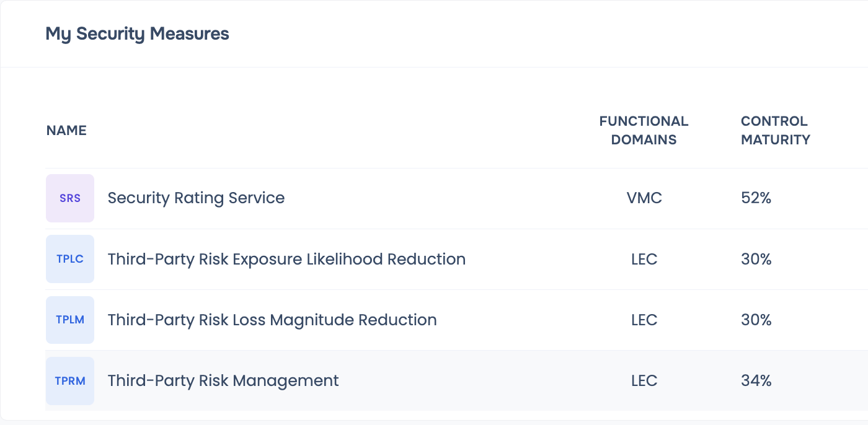Image resolution: width=868 pixels, height=425 pixels.
Task: Click the 34% control maturity value
Action: tap(756, 380)
